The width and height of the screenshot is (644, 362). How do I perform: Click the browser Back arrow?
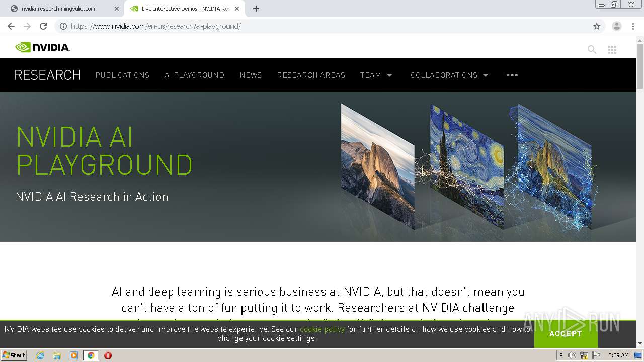(11, 26)
